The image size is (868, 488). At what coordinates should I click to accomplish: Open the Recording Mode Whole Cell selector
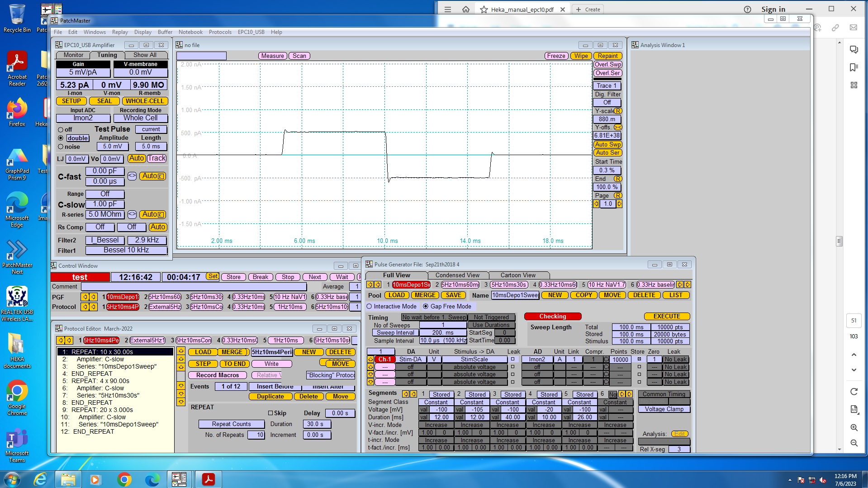pos(141,118)
